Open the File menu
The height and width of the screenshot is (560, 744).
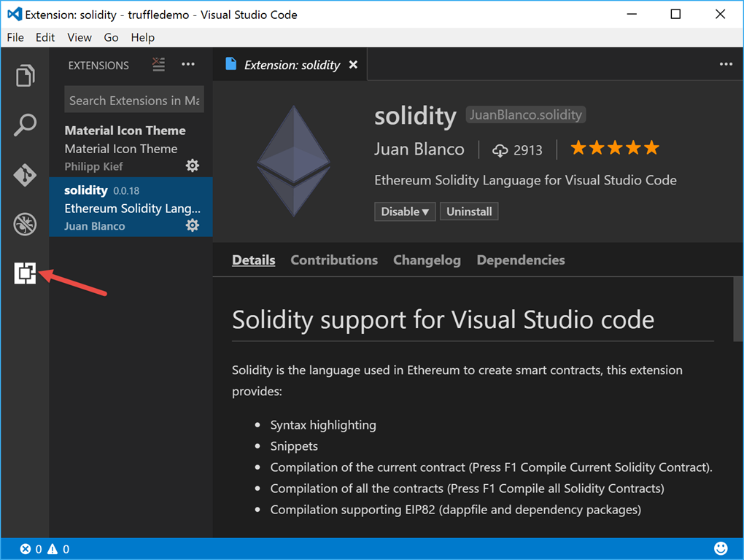coord(15,37)
